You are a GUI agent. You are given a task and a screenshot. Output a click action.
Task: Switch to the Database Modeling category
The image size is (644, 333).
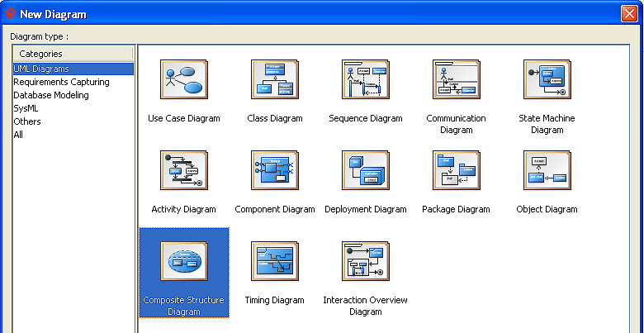[51, 95]
